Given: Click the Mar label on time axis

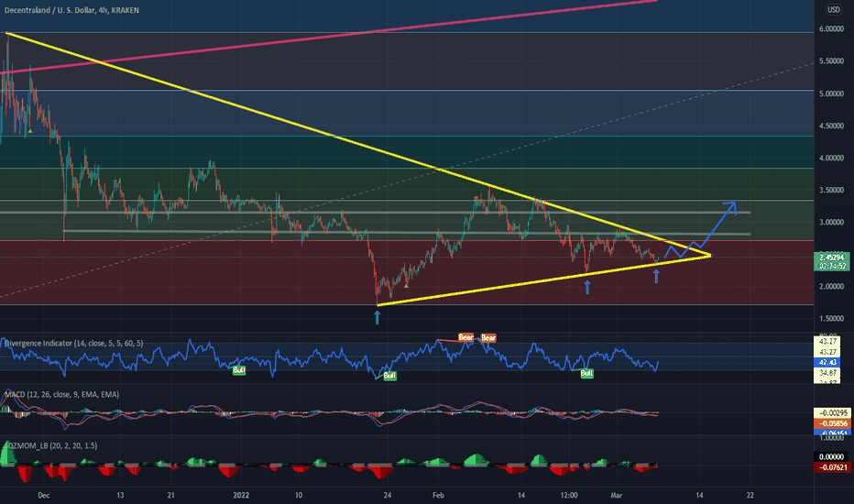Looking at the screenshot, I should point(616,495).
